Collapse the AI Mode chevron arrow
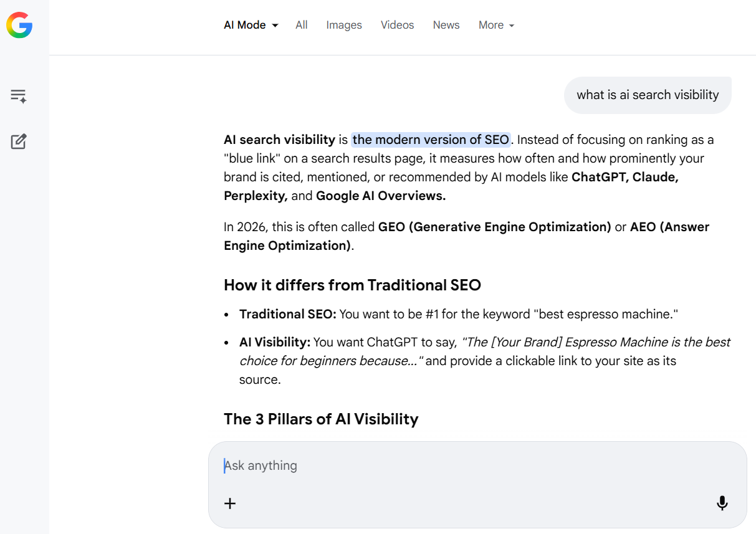 click(275, 26)
